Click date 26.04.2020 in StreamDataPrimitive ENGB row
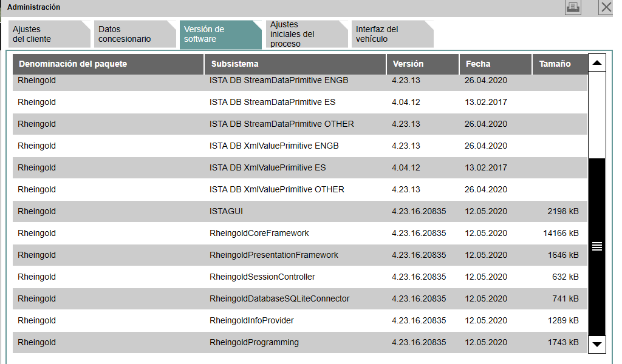This screenshot has height=364, width=622. coord(486,81)
